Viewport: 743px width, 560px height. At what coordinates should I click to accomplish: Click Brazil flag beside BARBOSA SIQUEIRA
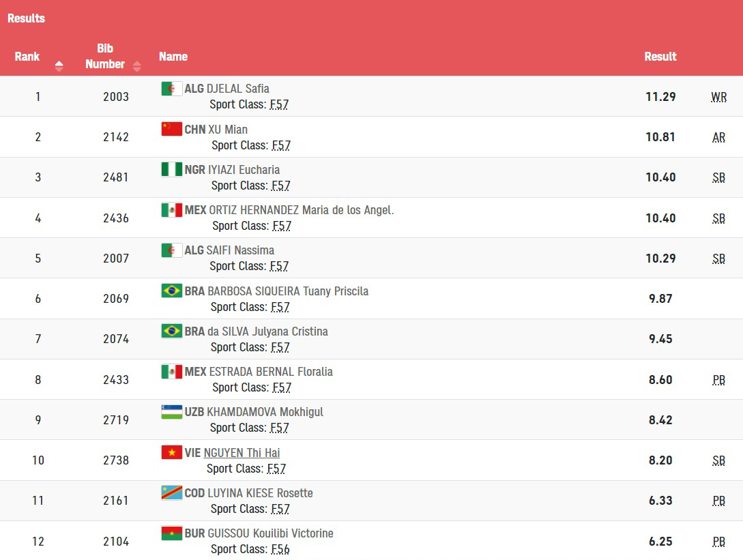(x=171, y=291)
